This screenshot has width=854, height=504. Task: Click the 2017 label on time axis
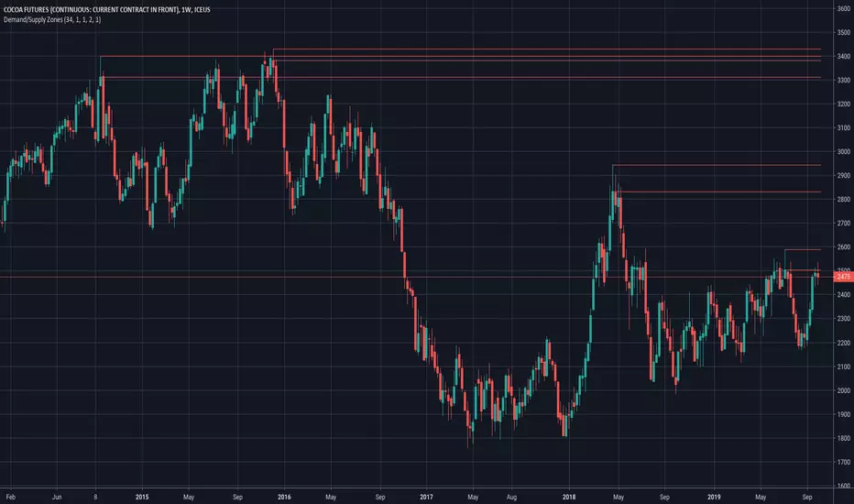coord(426,497)
